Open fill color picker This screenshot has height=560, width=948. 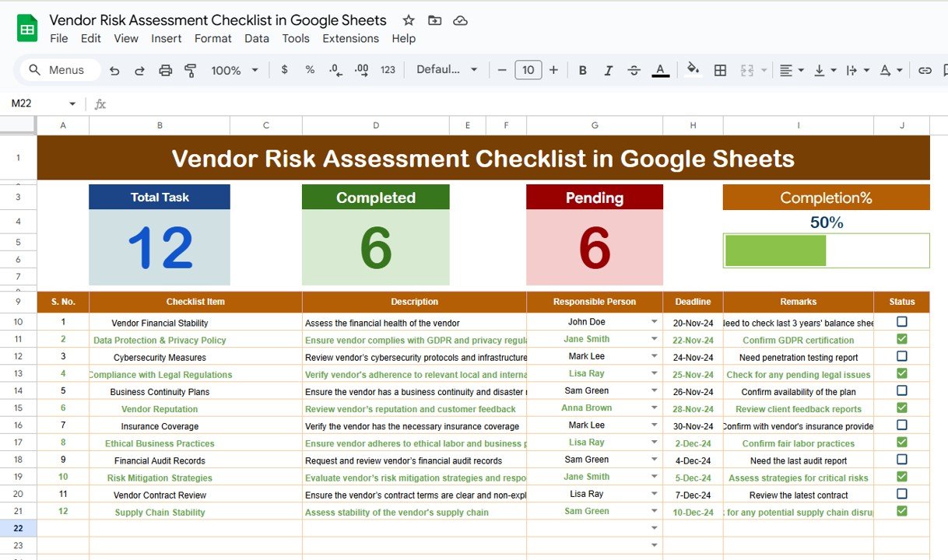[693, 70]
